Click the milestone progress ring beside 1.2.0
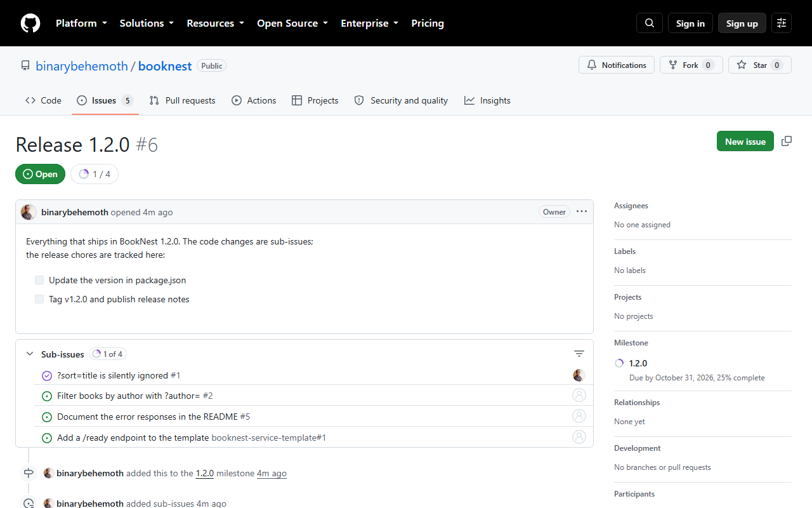This screenshot has height=508, width=812. [x=620, y=363]
